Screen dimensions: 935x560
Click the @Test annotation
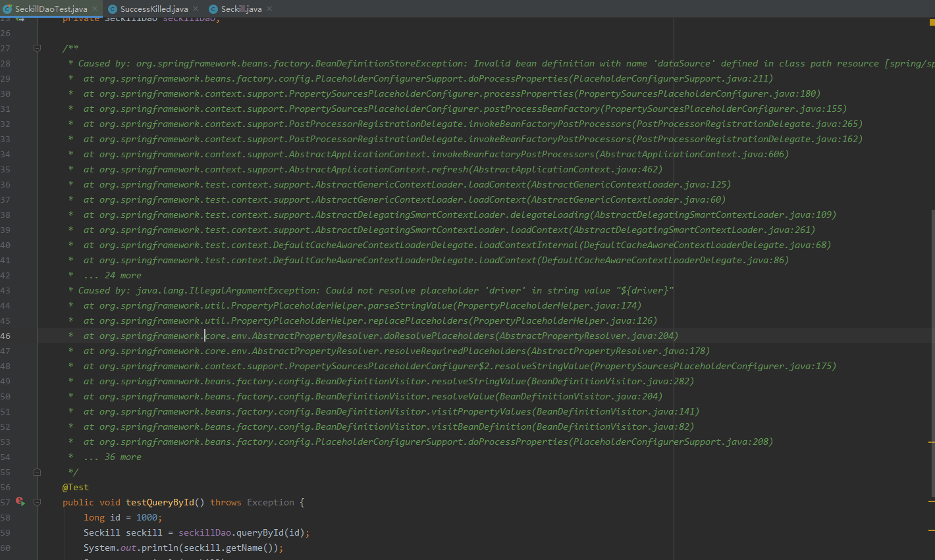coord(75,487)
